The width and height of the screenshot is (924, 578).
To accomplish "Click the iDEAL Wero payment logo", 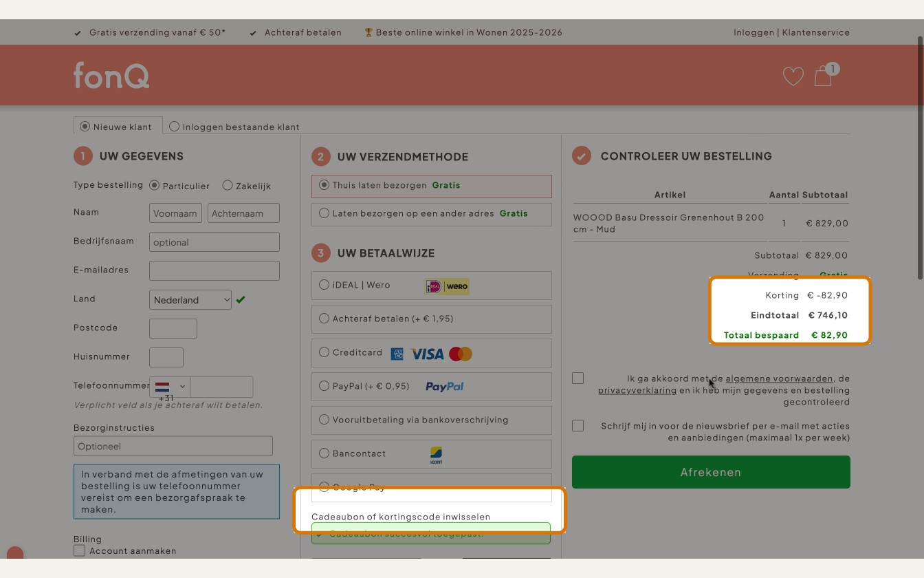I will [447, 286].
